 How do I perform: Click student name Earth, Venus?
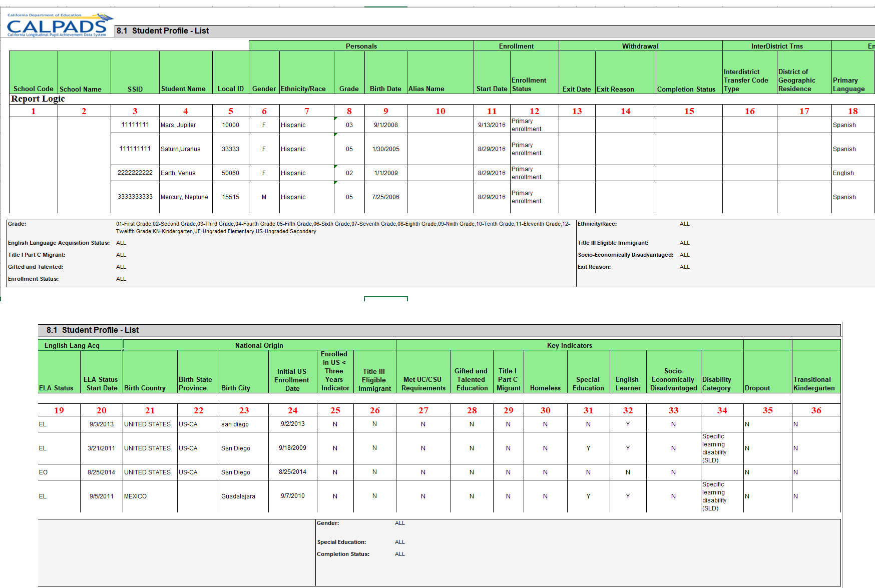point(178,173)
